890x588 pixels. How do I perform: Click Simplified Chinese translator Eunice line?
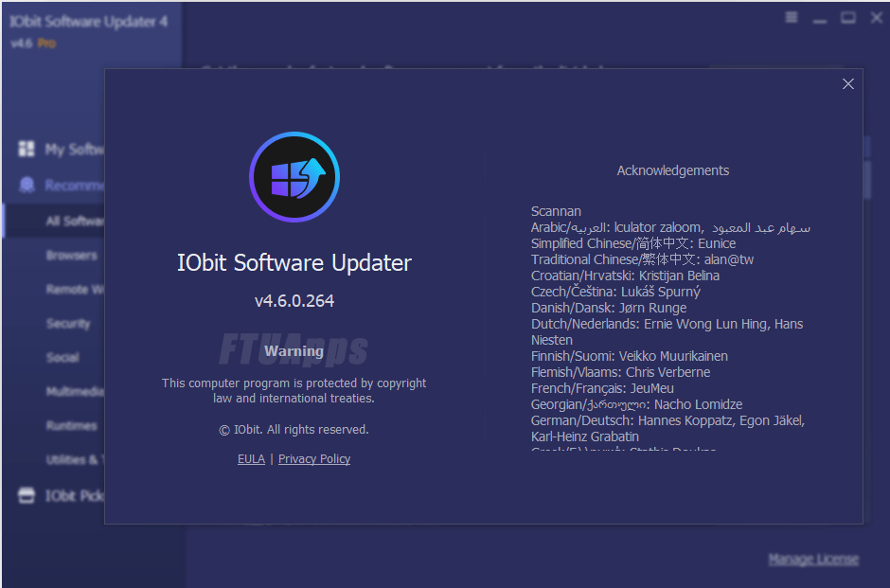[632, 243]
